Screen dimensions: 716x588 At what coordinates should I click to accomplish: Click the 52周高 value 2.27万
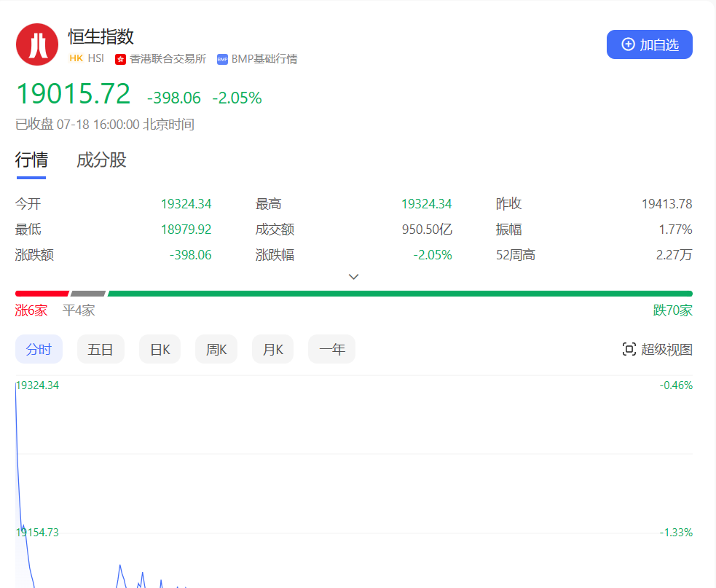pos(674,255)
